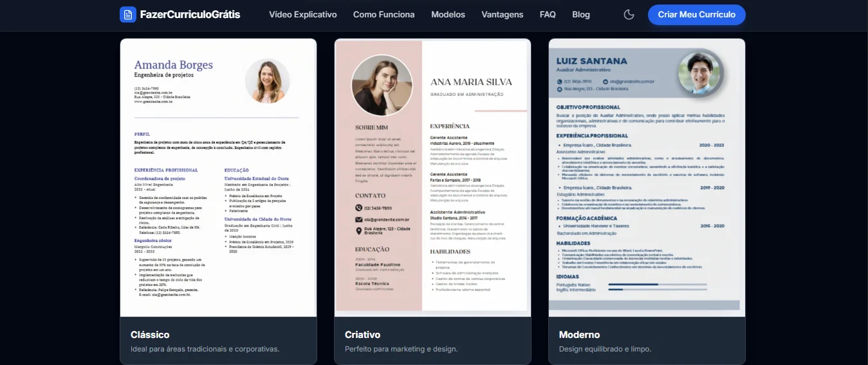Open the Vídeo Explicativo menu item
This screenshot has height=365, width=868.
point(302,14)
